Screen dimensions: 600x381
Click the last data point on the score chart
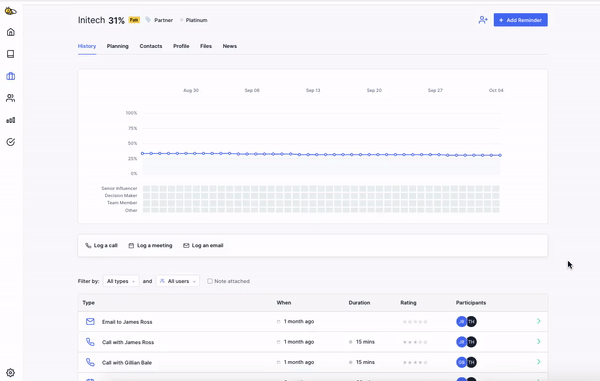tap(500, 155)
